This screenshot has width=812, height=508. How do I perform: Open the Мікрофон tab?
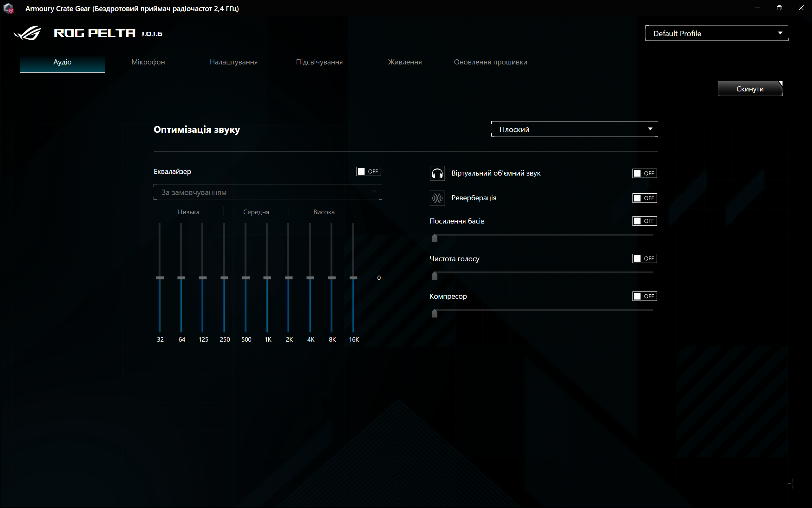pos(148,62)
